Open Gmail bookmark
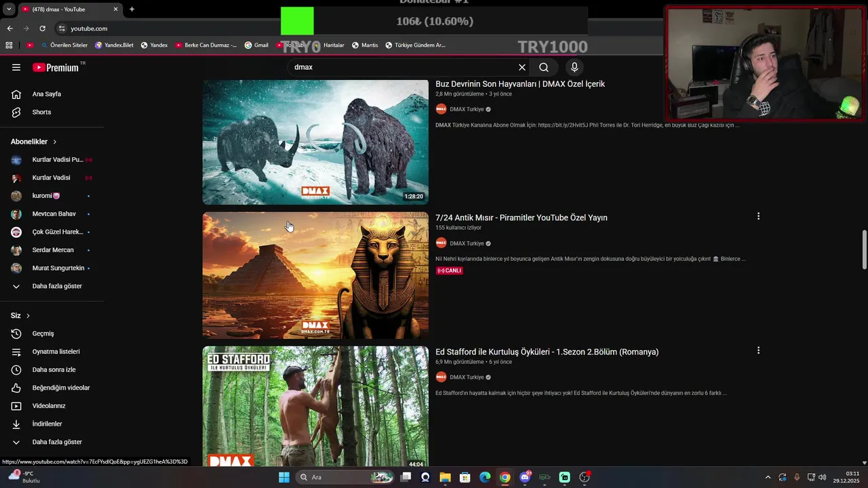Viewport: 868px width, 488px height. pos(256,45)
